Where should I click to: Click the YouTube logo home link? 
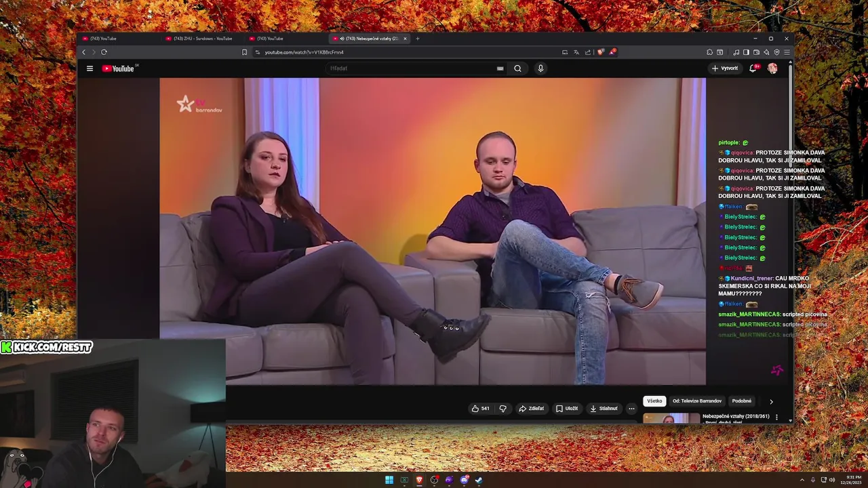click(119, 68)
